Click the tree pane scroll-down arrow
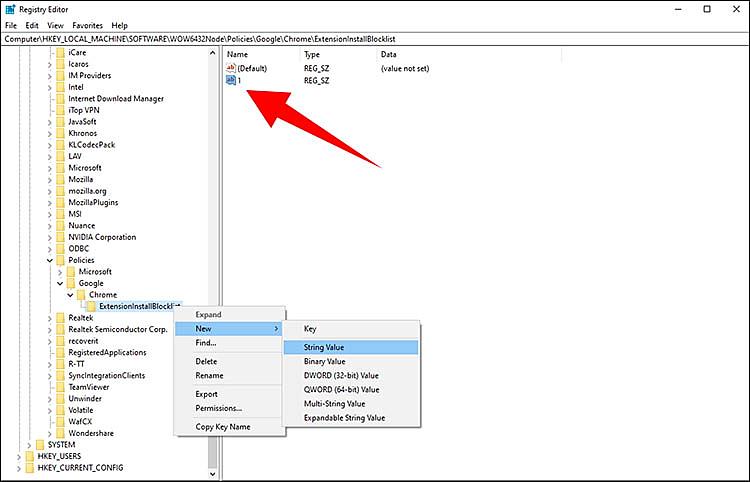 pos(213,474)
